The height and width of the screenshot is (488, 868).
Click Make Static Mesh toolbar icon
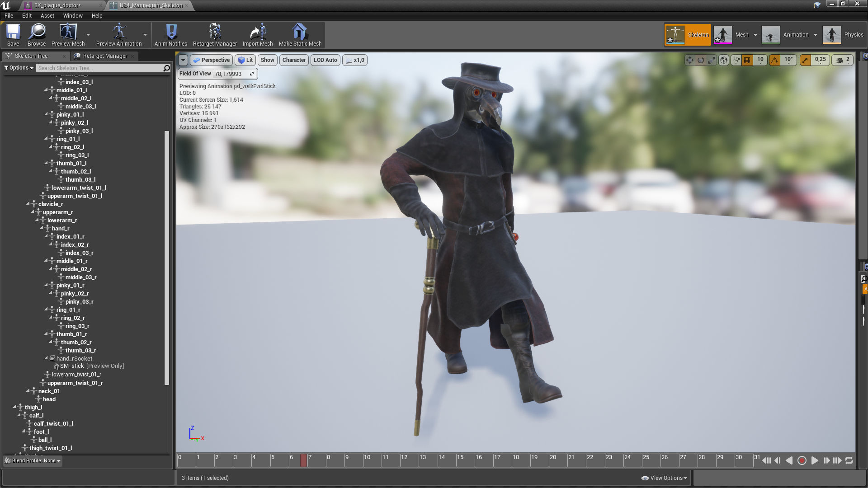[x=300, y=35]
